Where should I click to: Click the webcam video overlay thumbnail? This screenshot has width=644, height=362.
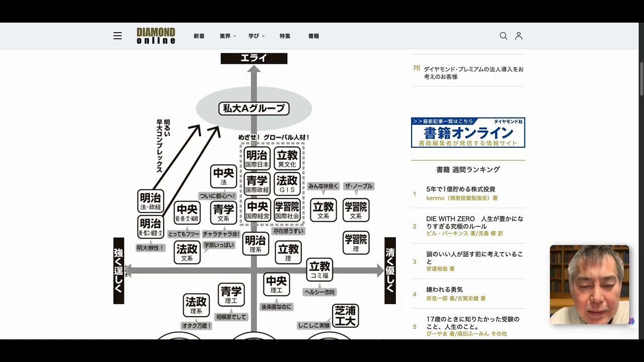[589, 285]
